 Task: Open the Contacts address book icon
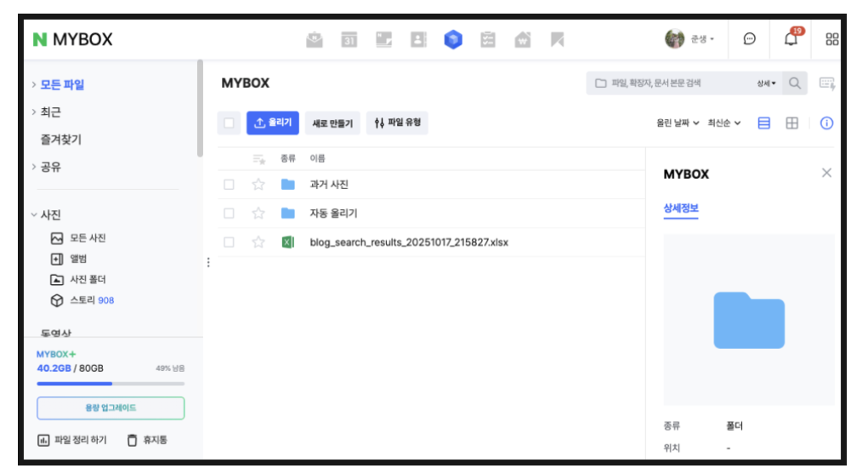[418, 40]
